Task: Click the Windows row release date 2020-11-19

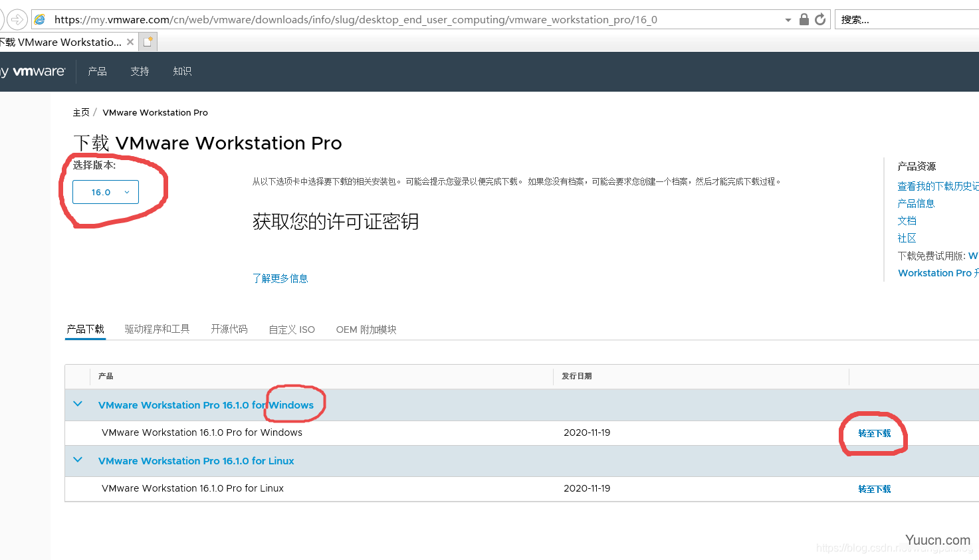Action: 587,432
